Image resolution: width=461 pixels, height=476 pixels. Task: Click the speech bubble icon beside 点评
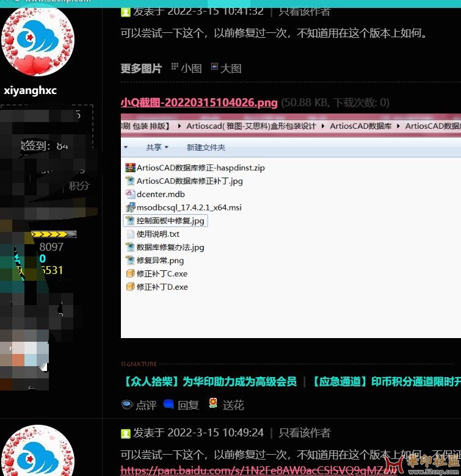(127, 405)
